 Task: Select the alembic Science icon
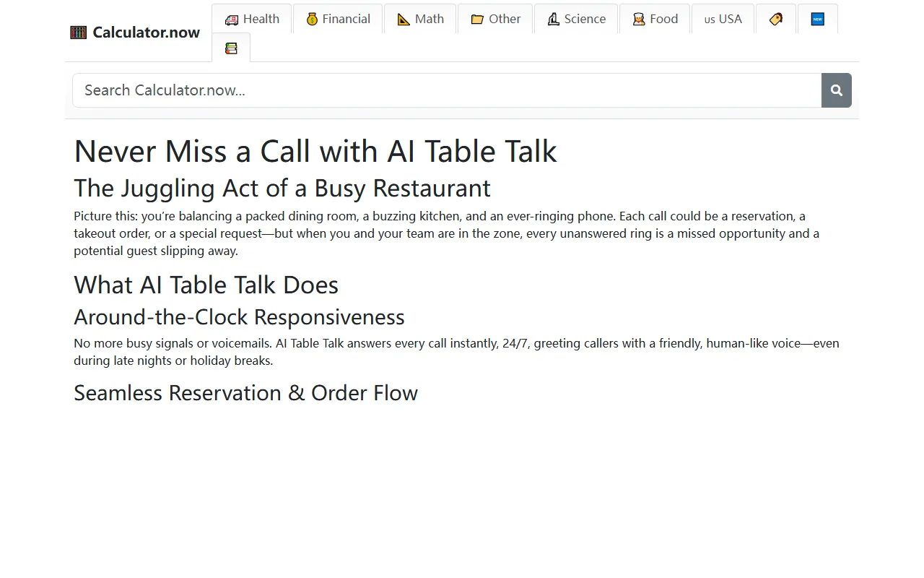555,19
